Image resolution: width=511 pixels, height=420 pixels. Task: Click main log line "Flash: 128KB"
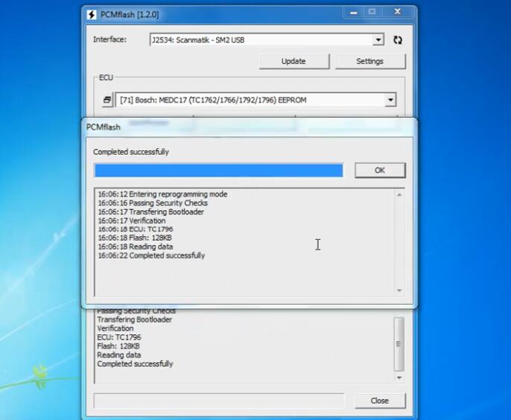(118, 346)
